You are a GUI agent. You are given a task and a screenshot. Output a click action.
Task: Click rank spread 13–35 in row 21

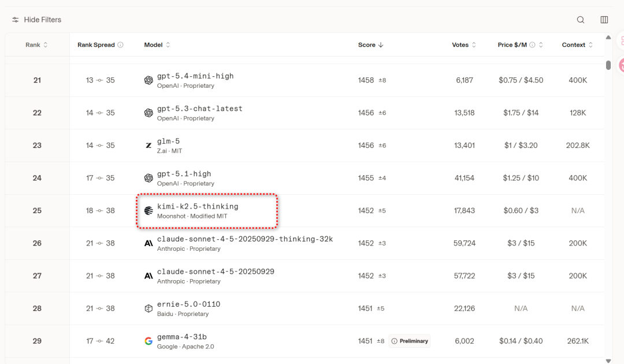coord(101,80)
